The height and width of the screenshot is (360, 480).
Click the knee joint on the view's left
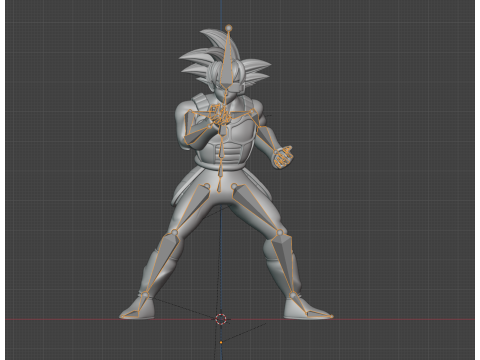coord(174,232)
